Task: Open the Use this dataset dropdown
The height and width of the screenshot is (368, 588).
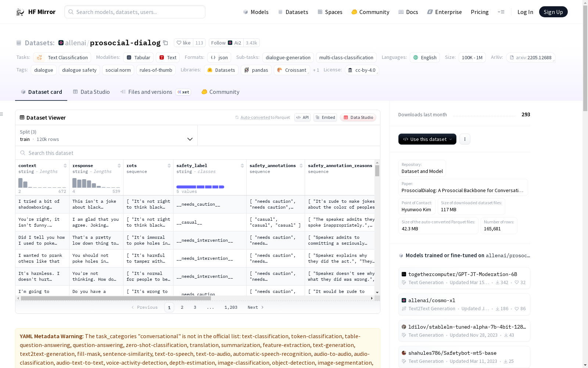Action: [427, 139]
